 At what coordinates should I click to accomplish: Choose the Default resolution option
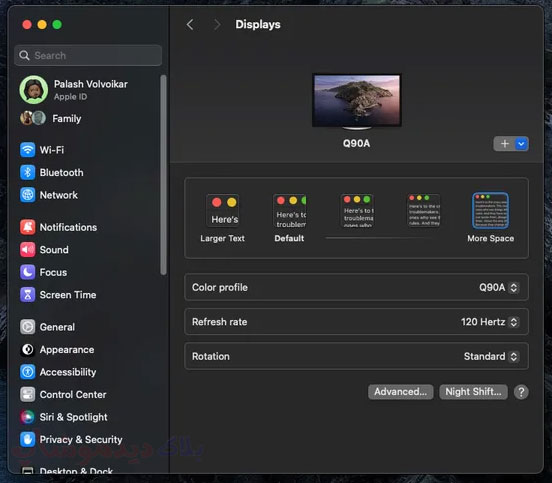[x=289, y=218]
